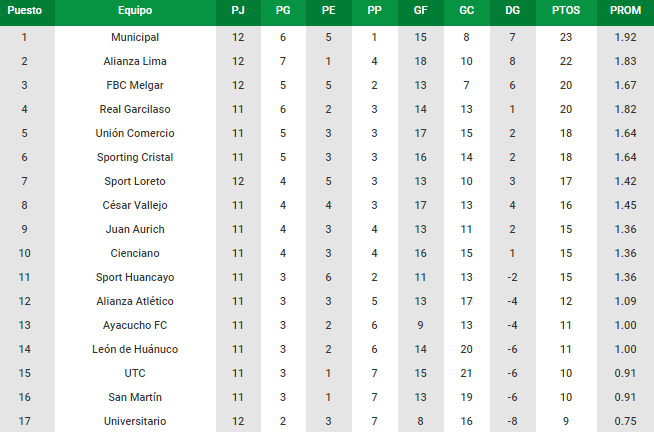Click the GF column header

[420, 10]
